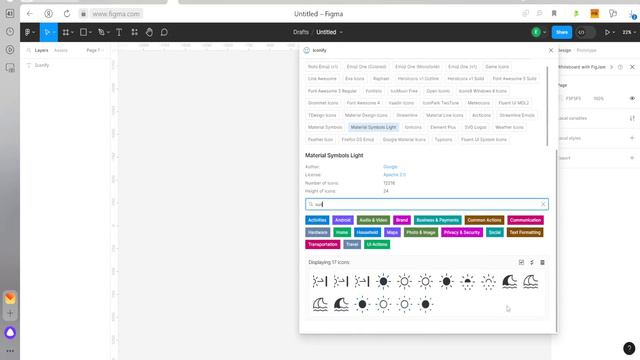
Task: Select the Iconify layer
Action: pos(42,65)
